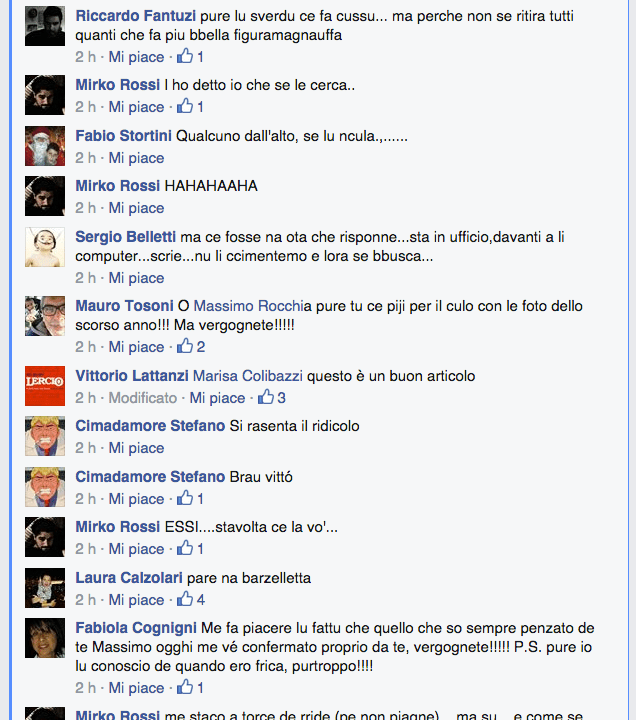Screen dimensions: 636x720
Task: Open Massimo Rocchi tagged profile link
Action: tap(248, 306)
